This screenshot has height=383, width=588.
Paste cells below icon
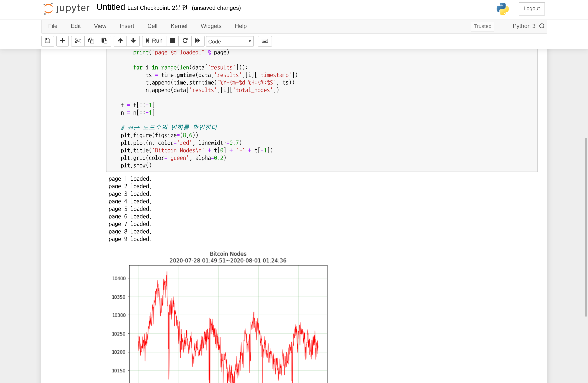[x=104, y=41]
